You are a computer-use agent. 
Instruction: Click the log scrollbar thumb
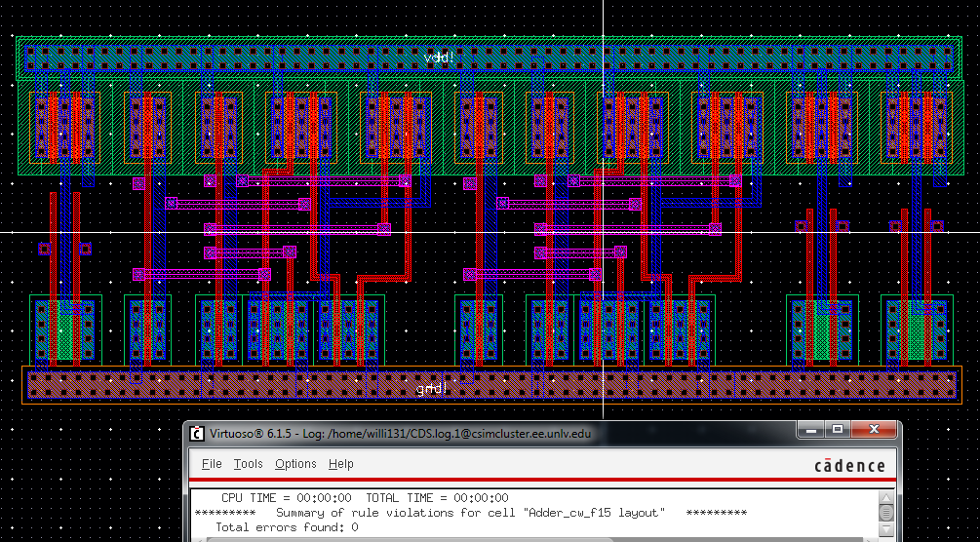tap(885, 513)
